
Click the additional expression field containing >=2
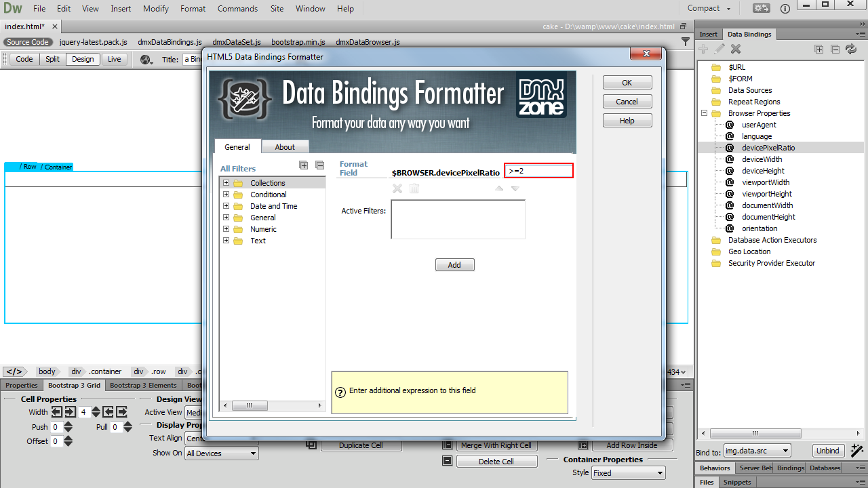pos(539,171)
